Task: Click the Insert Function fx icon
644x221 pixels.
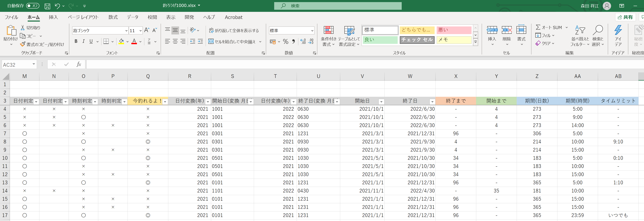Action: [79, 64]
